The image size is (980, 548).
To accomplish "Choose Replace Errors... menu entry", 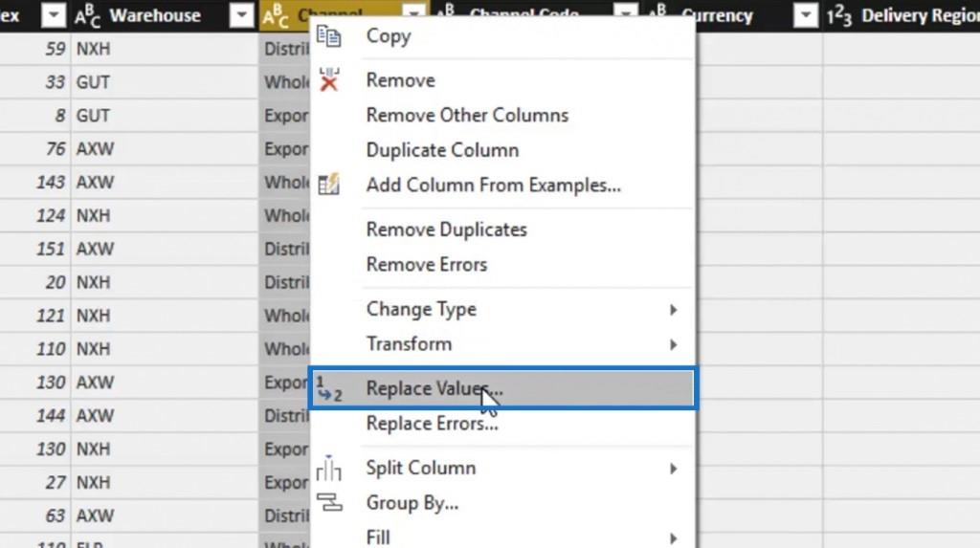I will click(x=502, y=424).
